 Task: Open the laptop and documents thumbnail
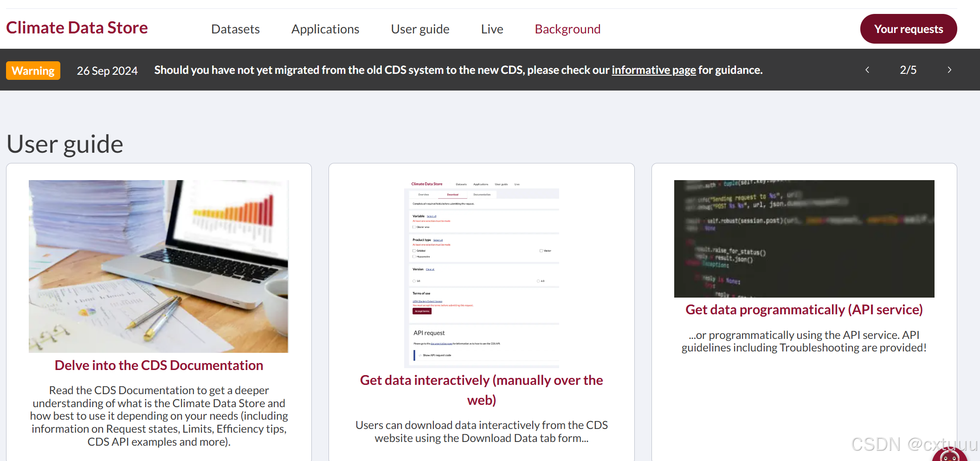(x=158, y=266)
